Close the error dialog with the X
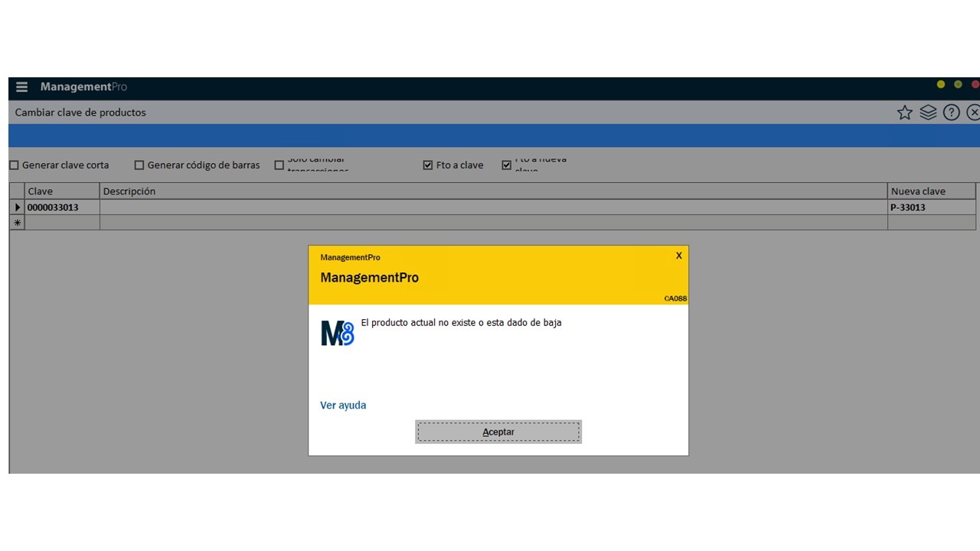Image resolution: width=980 pixels, height=551 pixels. [x=678, y=256]
